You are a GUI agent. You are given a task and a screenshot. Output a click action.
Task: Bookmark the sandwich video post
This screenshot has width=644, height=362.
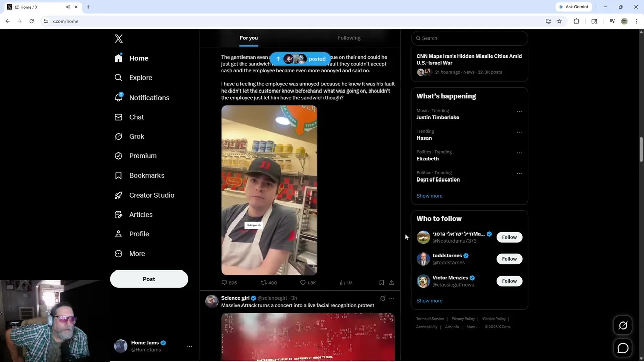[382, 283]
